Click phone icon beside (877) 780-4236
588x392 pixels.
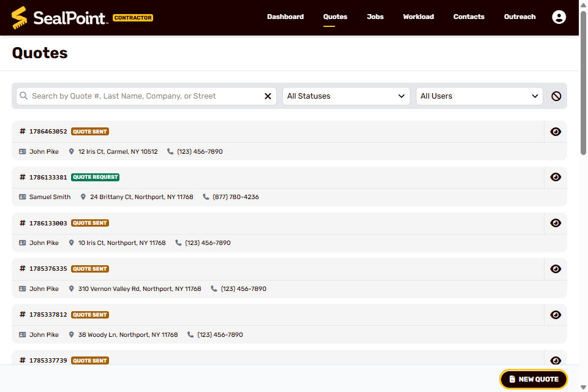[x=206, y=197]
